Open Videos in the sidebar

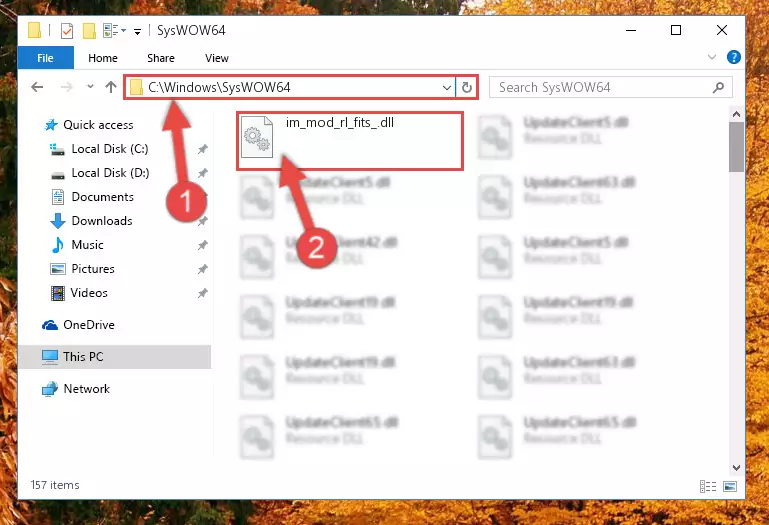(x=89, y=293)
